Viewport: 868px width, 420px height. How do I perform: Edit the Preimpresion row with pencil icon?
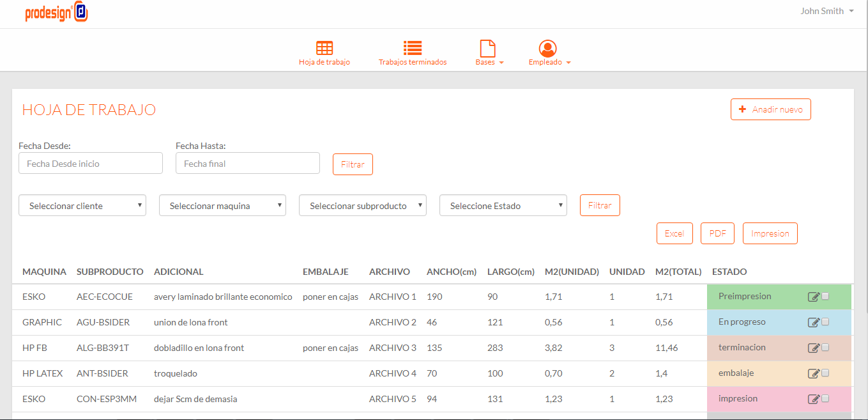(x=814, y=297)
